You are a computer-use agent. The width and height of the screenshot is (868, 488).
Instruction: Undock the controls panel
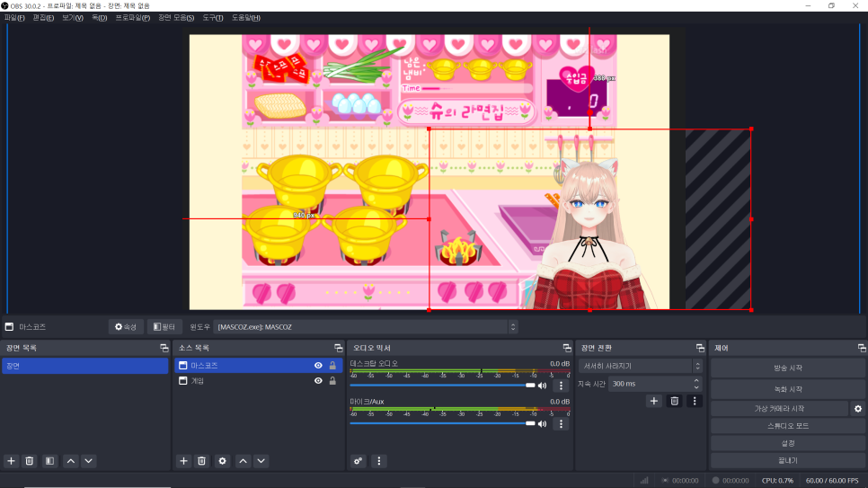(x=862, y=348)
